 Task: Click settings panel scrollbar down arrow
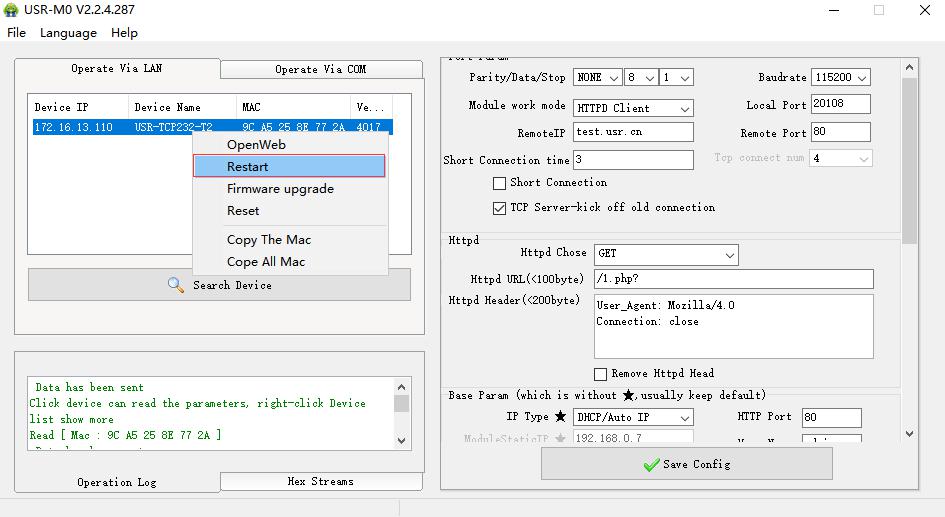coord(909,434)
